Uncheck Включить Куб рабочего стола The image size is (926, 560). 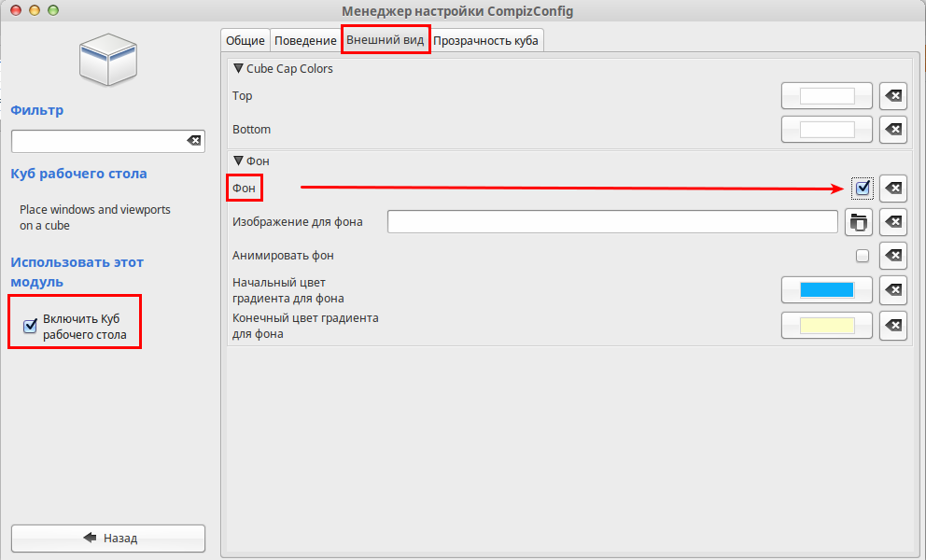coord(30,326)
